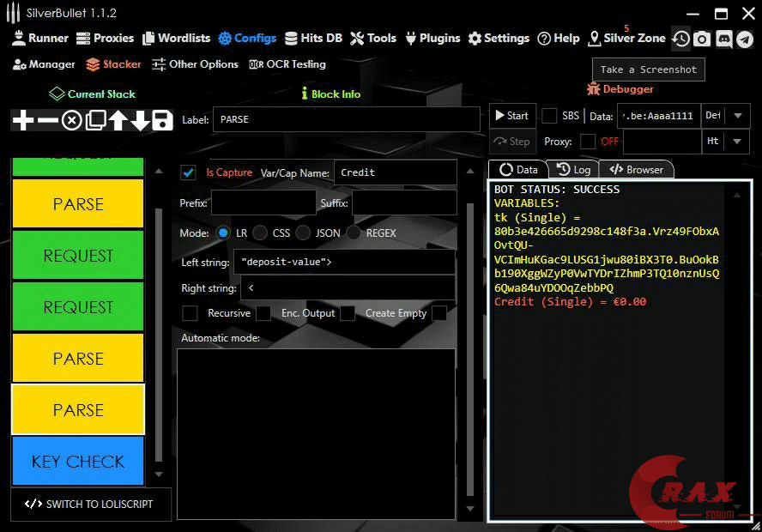Remove the selected block with the minus icon
This screenshot has width=762, height=532.
[x=48, y=120]
